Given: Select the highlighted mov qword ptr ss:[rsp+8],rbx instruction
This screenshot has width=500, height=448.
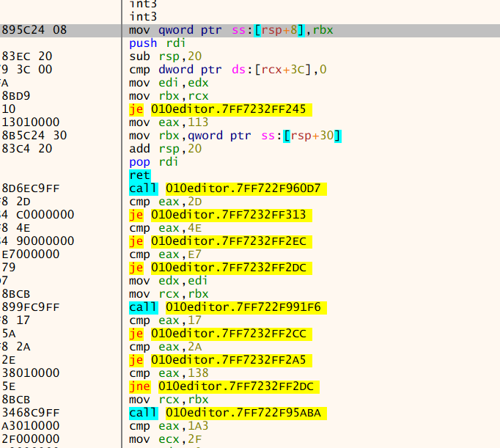Looking at the screenshot, I should (x=231, y=30).
